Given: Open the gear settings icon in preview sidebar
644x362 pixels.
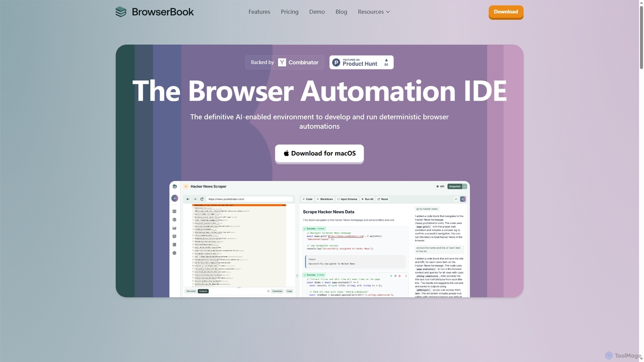Looking at the screenshot, I should tap(175, 253).
